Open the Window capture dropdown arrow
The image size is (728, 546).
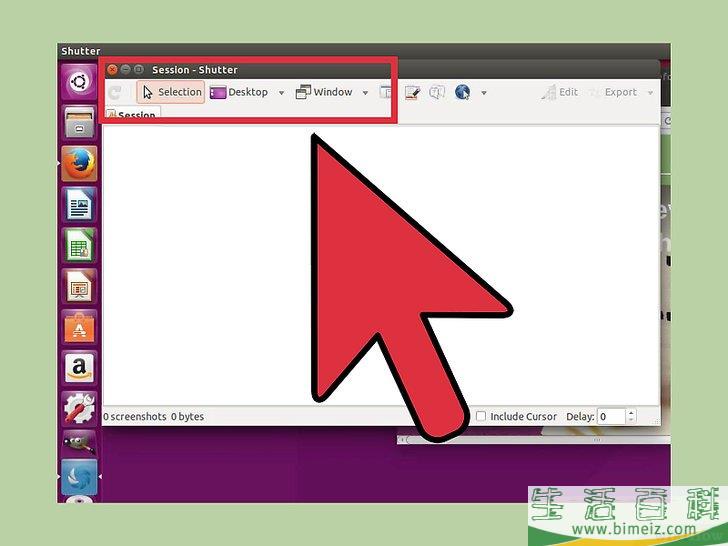[365, 93]
